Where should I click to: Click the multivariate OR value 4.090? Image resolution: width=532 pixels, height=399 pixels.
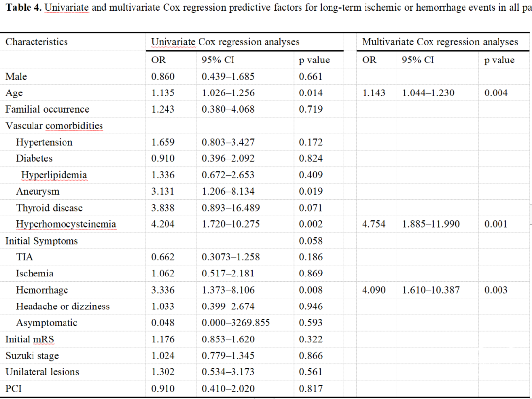click(x=373, y=290)
